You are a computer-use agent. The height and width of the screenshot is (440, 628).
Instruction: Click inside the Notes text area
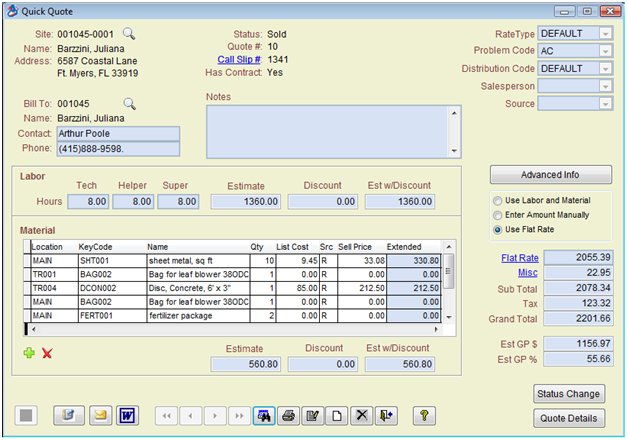[x=326, y=130]
